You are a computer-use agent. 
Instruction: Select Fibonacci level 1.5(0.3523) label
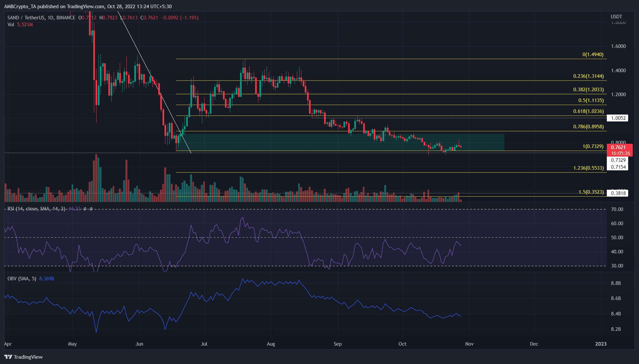click(x=591, y=192)
